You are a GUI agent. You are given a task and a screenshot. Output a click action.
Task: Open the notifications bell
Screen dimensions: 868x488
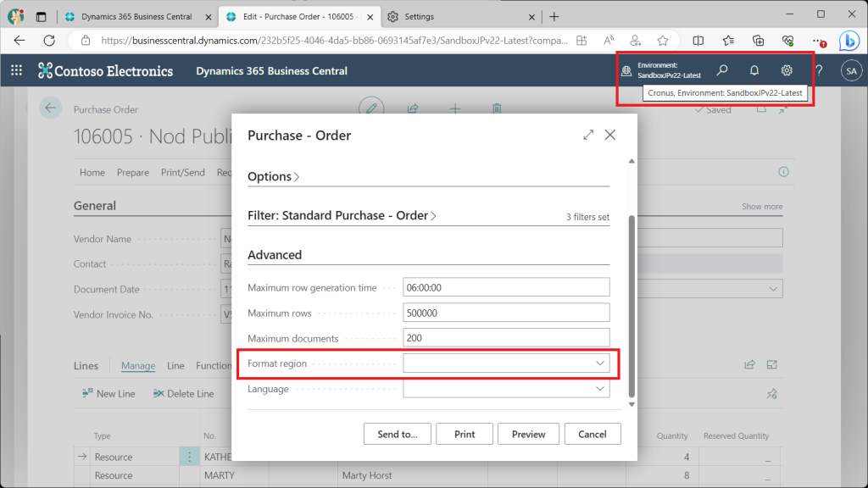(754, 70)
